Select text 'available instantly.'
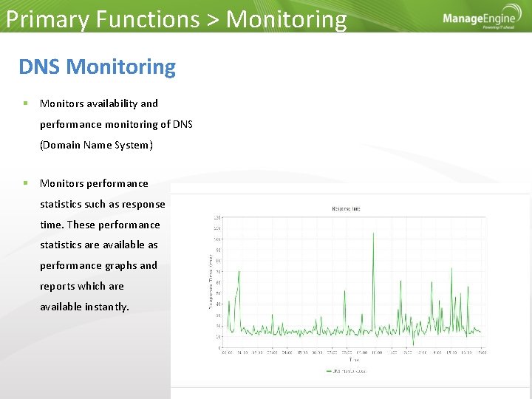The width and height of the screenshot is (532, 399). (x=84, y=307)
